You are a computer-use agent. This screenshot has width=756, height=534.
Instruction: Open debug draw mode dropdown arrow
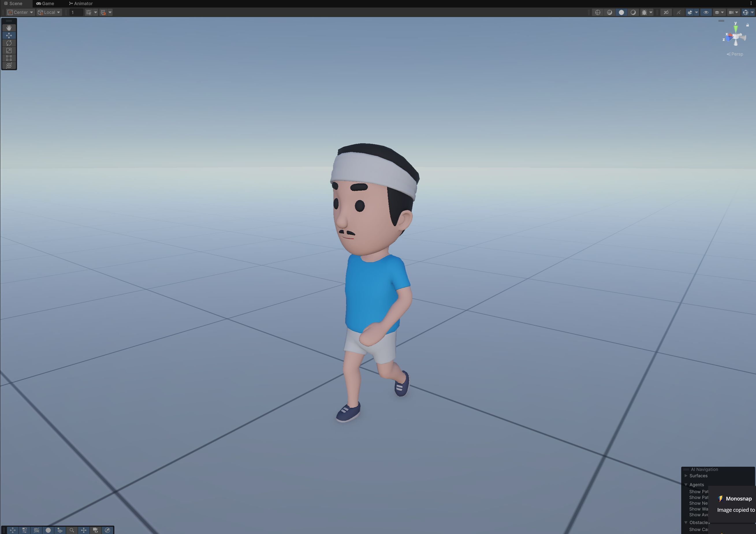click(651, 12)
